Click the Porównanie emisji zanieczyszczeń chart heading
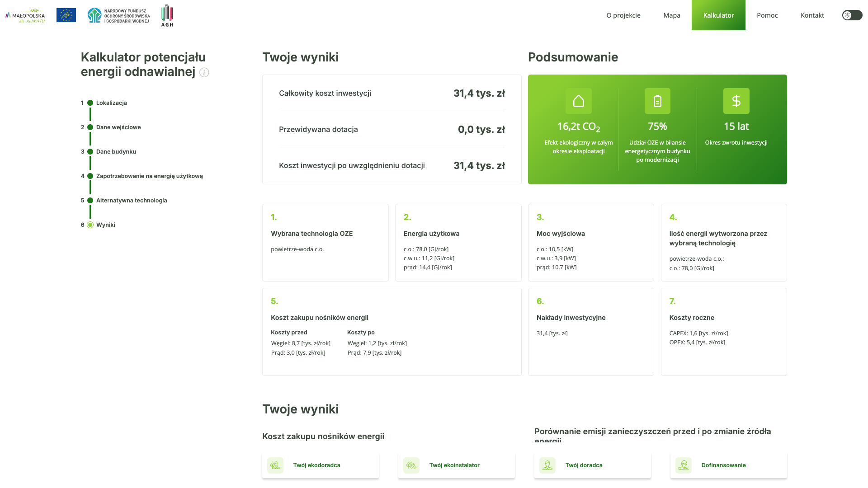This screenshot has width=868, height=488. tap(653, 435)
